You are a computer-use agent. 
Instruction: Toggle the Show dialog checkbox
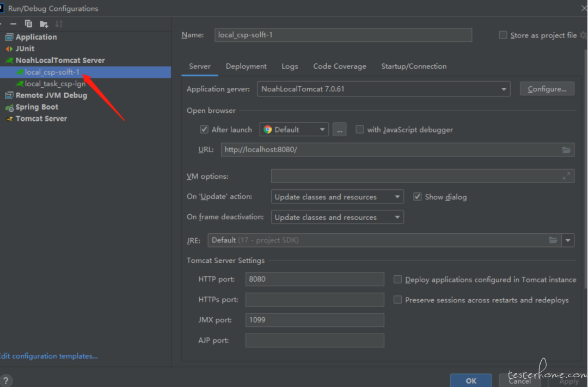point(418,197)
